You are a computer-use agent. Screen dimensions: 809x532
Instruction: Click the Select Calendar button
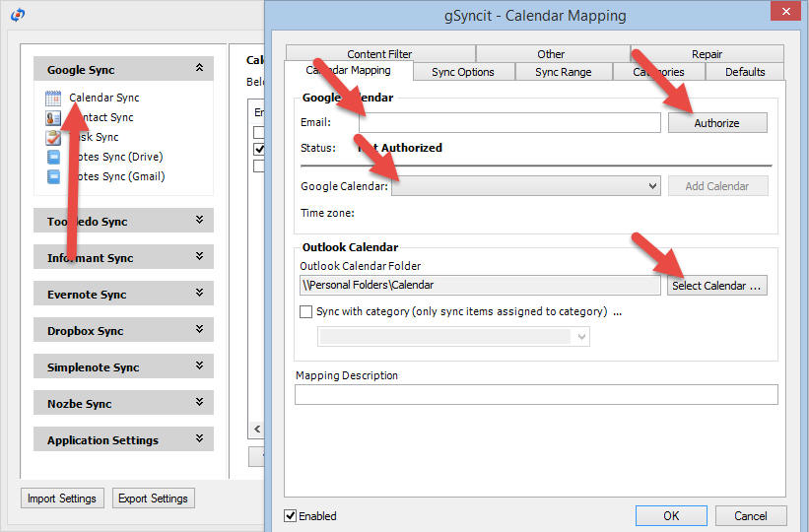point(716,286)
